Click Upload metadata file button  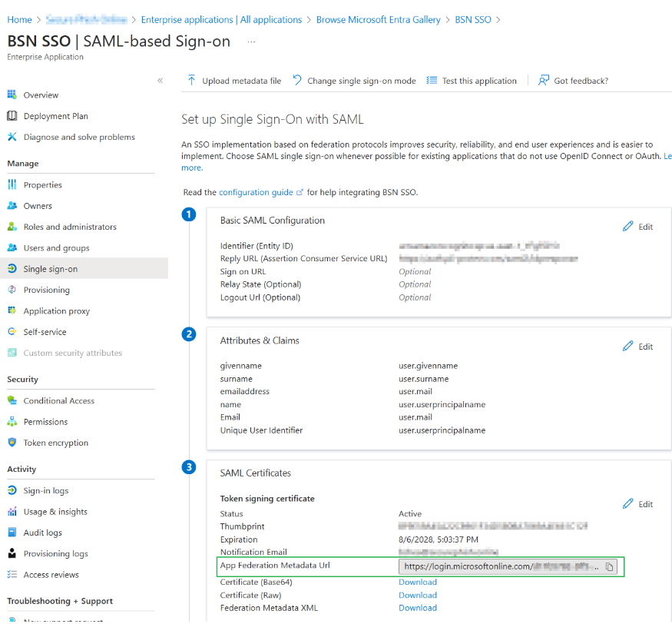(234, 81)
